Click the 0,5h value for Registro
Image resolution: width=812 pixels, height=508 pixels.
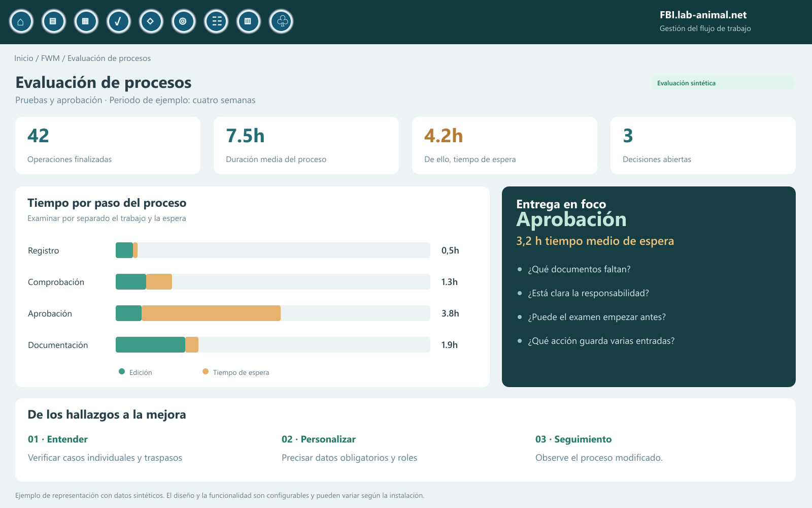(450, 250)
